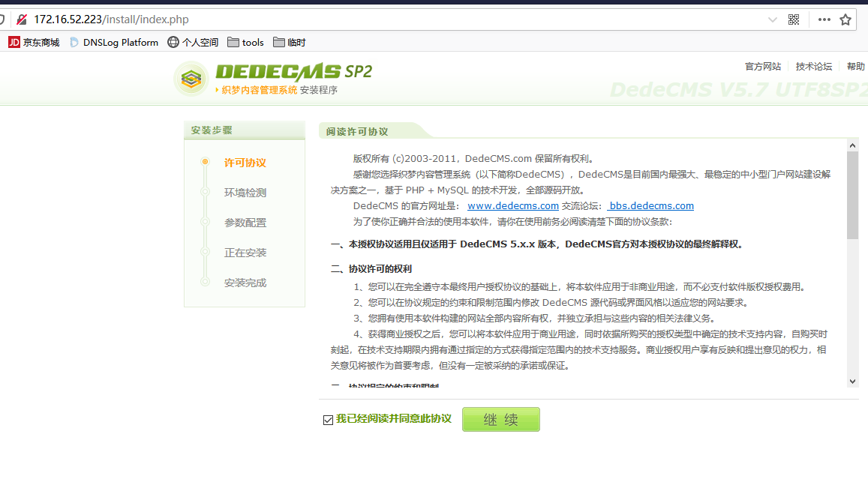The width and height of the screenshot is (868, 491).
Task: Click the step circle beside 参数配置
Action: coord(205,222)
